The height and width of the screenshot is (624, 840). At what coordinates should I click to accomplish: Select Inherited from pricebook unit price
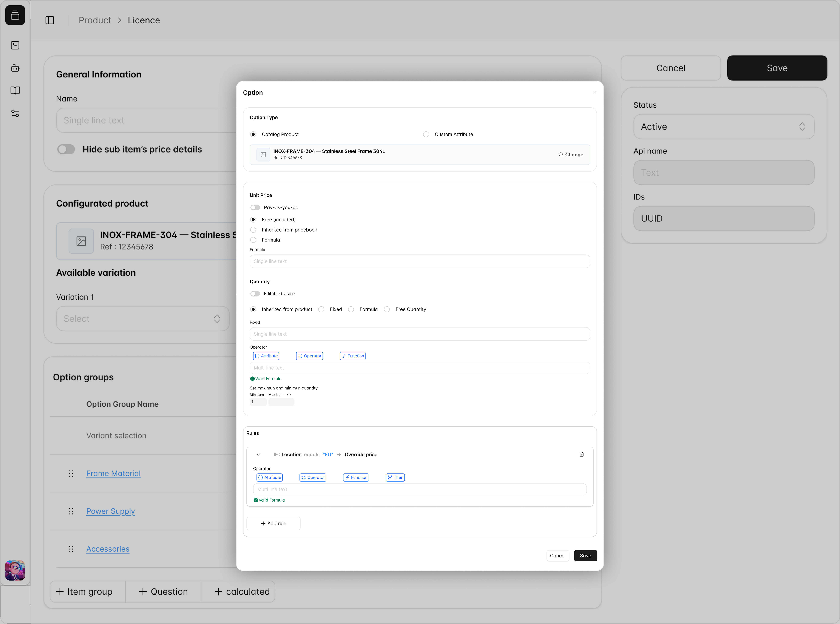pyautogui.click(x=253, y=230)
